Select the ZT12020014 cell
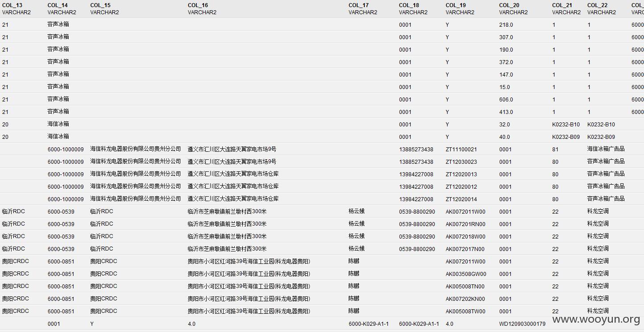The width and height of the screenshot is (644, 332). 461,199
